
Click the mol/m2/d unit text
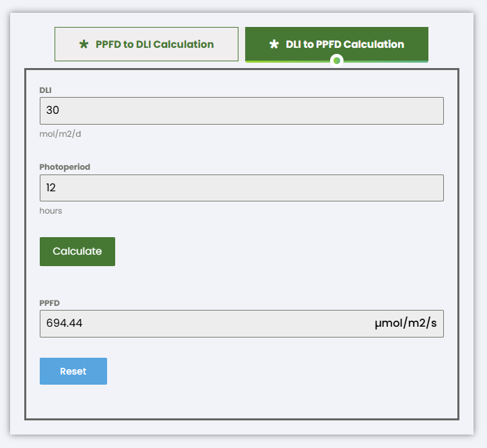coord(61,133)
